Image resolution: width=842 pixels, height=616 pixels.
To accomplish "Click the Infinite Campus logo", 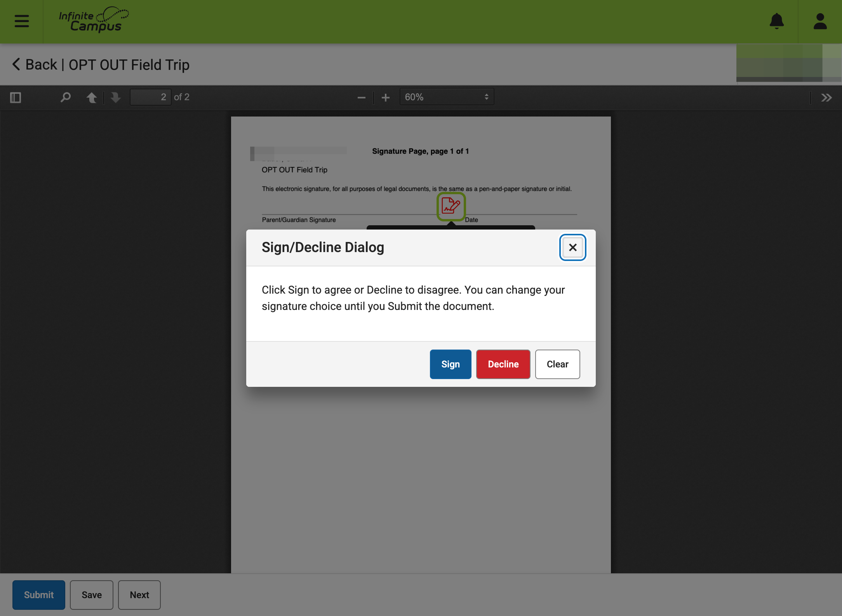I will (x=94, y=19).
